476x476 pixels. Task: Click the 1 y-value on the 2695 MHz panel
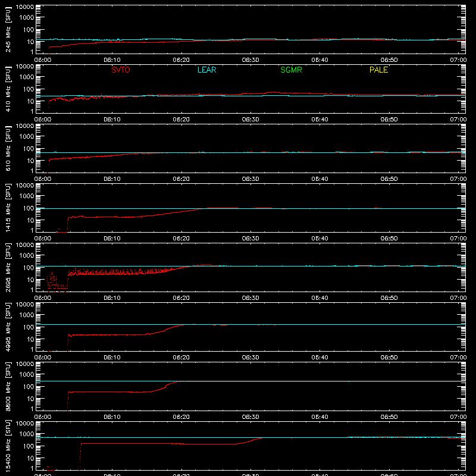pyautogui.click(x=32, y=290)
